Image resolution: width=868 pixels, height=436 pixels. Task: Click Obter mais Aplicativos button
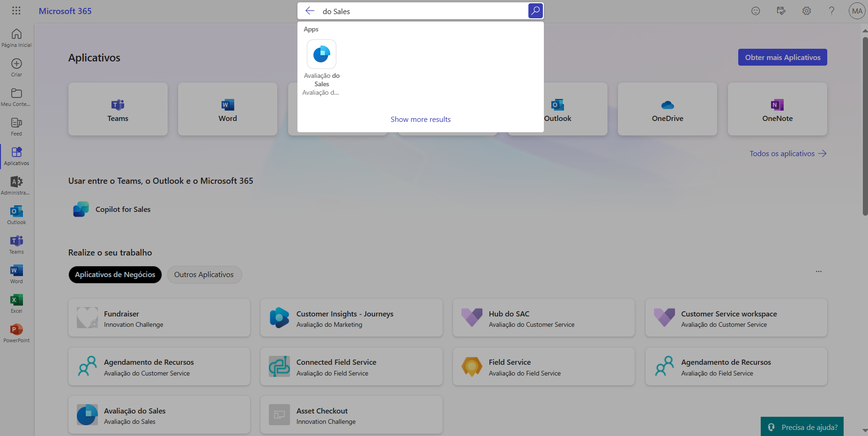coord(783,57)
